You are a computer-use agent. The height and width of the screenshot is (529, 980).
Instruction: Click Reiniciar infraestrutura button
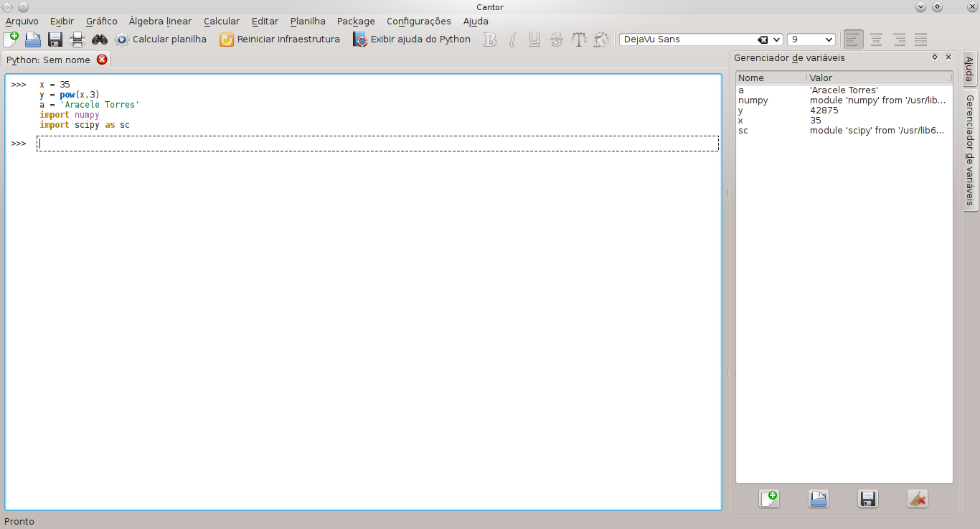pyautogui.click(x=280, y=39)
